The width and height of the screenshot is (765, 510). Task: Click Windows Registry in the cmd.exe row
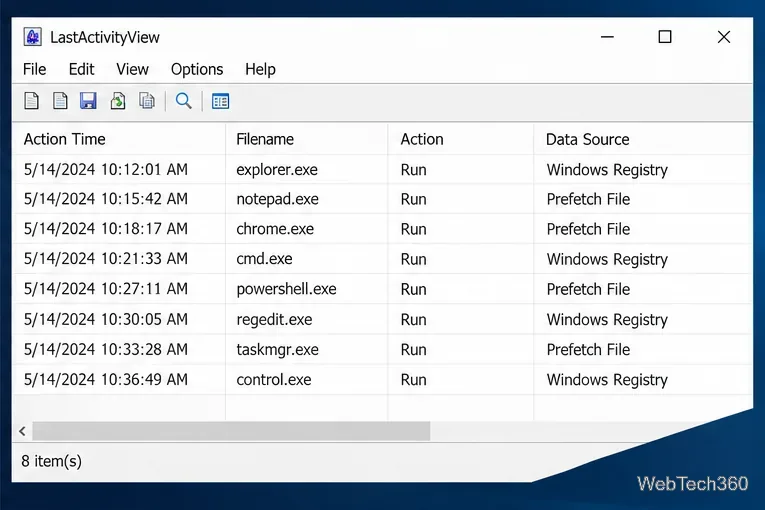(607, 259)
